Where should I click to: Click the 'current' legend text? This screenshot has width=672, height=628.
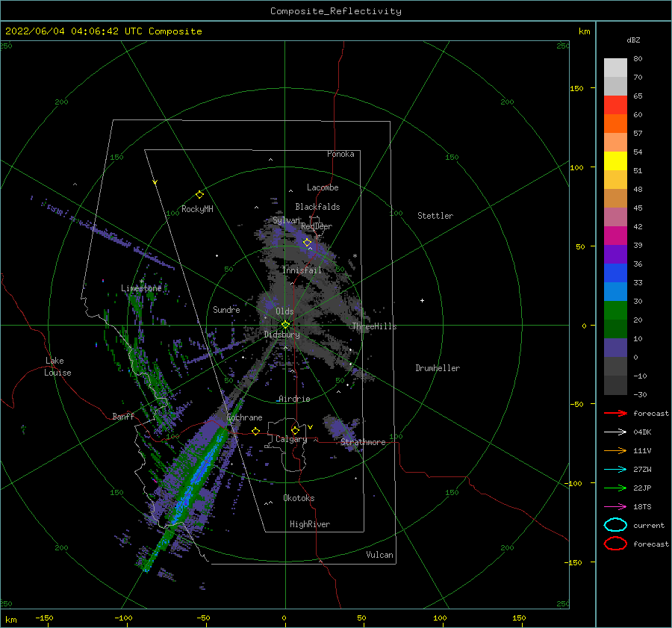point(649,525)
